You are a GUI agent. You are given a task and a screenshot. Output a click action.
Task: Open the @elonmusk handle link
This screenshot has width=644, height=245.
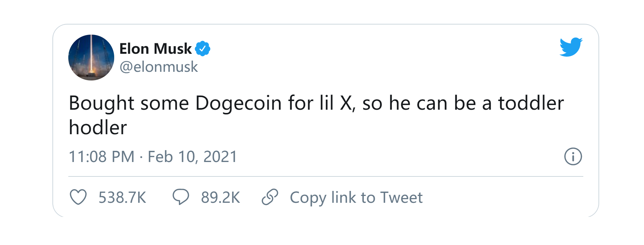[x=159, y=67]
